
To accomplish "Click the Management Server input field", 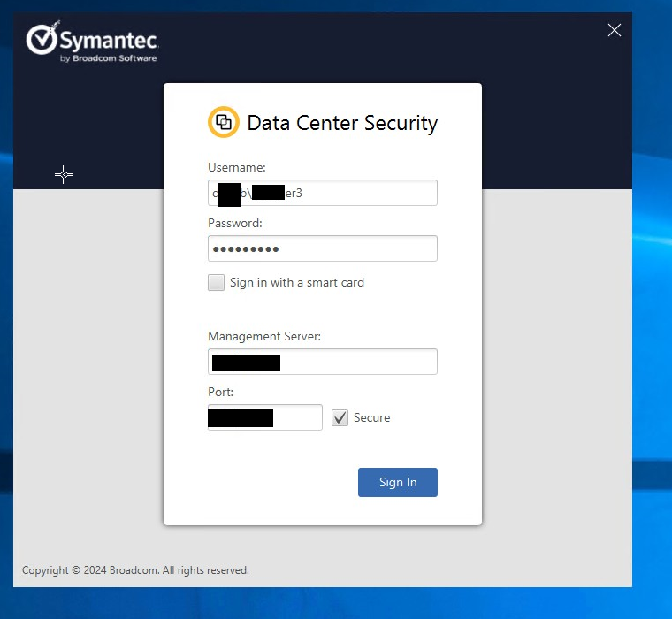I will (322, 362).
